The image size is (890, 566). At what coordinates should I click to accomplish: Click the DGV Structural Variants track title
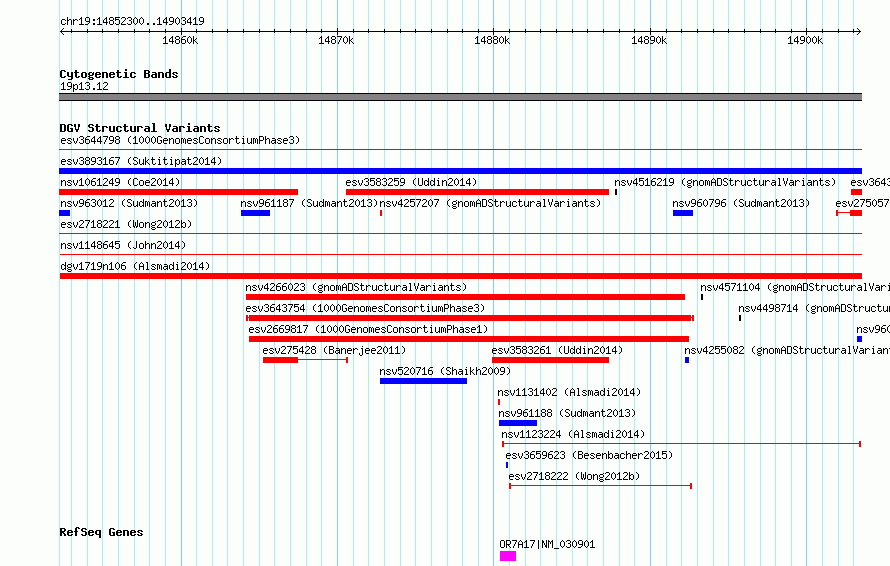point(140,128)
